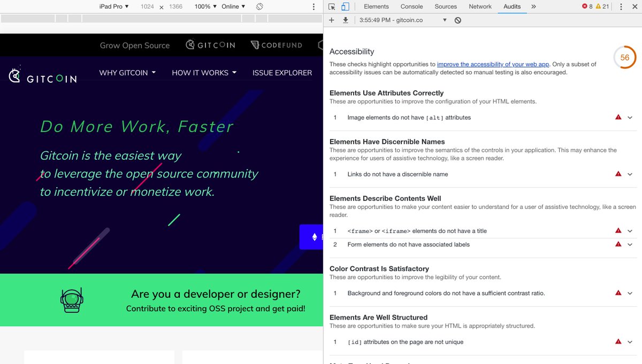Select the Audits tab
Image resolution: width=642 pixels, height=364 pixels.
click(x=512, y=6)
